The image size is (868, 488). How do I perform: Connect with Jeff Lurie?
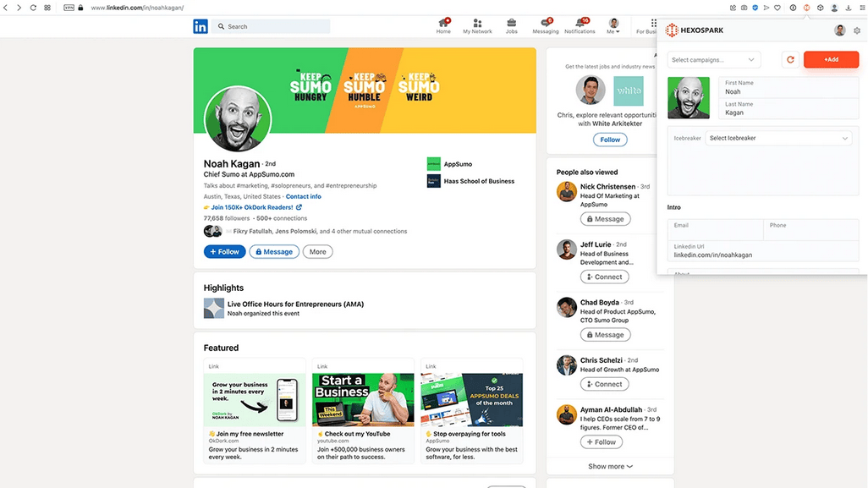click(604, 277)
